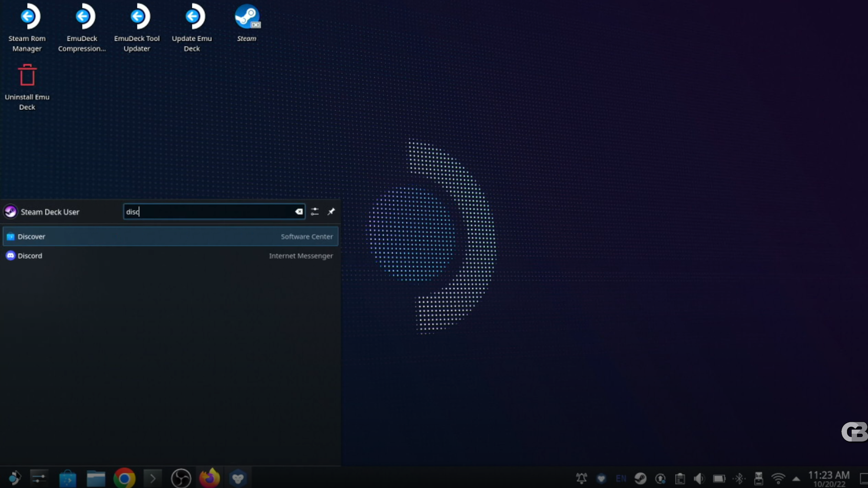Open Steam tray icon

(x=641, y=478)
